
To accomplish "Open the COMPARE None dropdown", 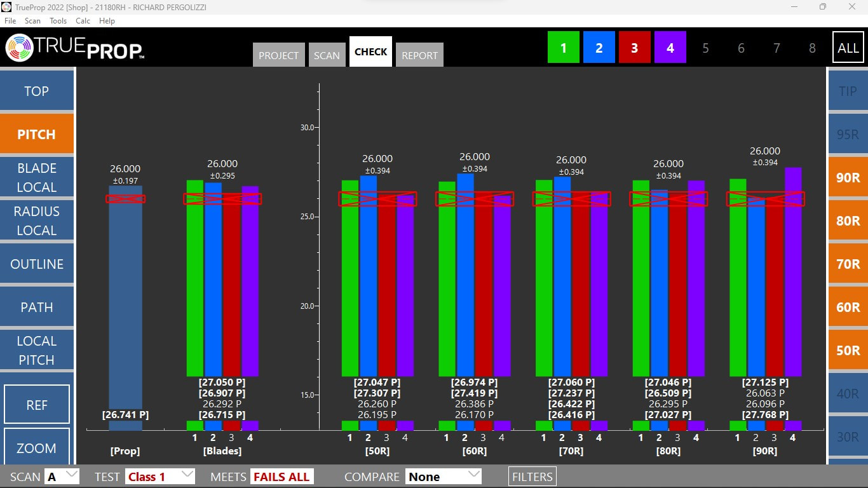I will coord(443,477).
